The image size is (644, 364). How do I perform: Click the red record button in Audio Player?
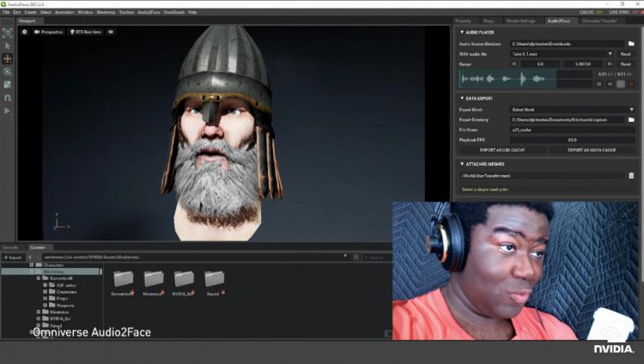click(631, 84)
